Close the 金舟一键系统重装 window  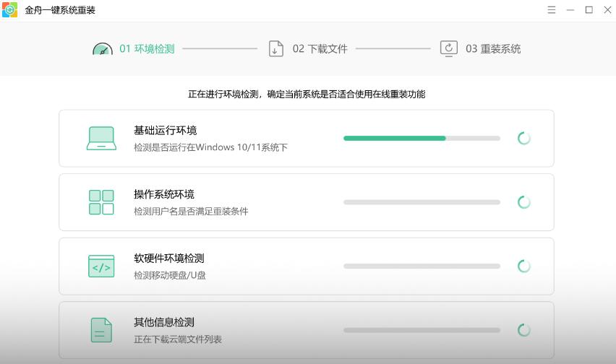click(607, 10)
